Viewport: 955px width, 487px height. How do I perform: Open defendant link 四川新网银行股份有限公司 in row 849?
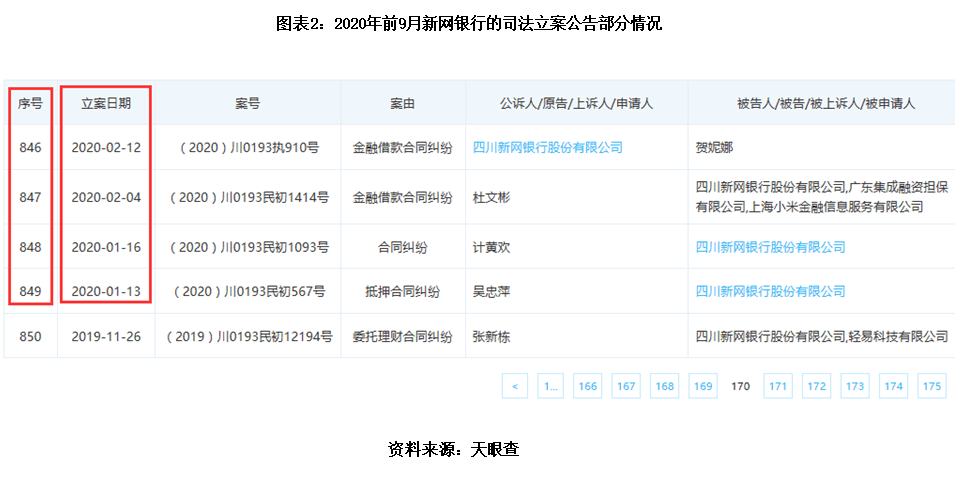point(770,291)
